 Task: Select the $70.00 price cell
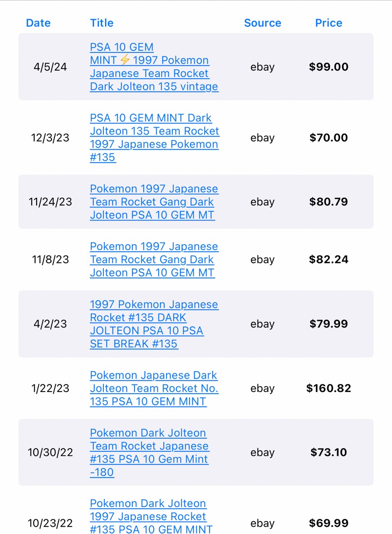coord(329,137)
